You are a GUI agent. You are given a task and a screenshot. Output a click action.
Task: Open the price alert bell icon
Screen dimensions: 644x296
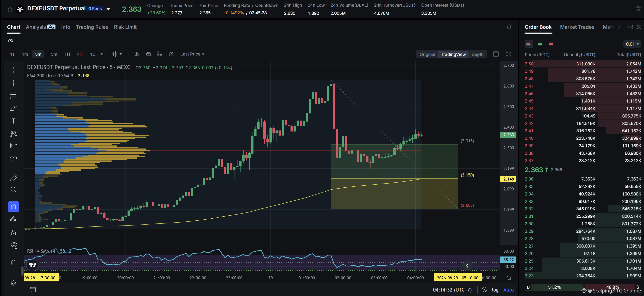pos(509,27)
